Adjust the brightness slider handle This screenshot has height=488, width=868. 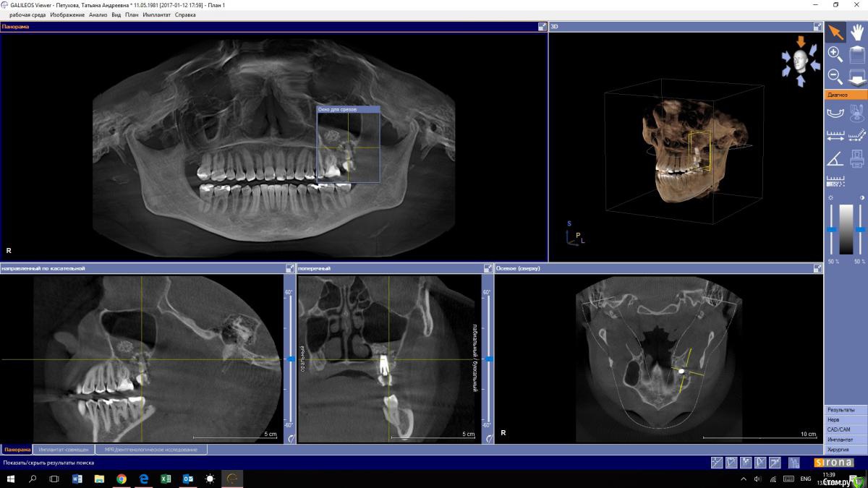[832, 230]
